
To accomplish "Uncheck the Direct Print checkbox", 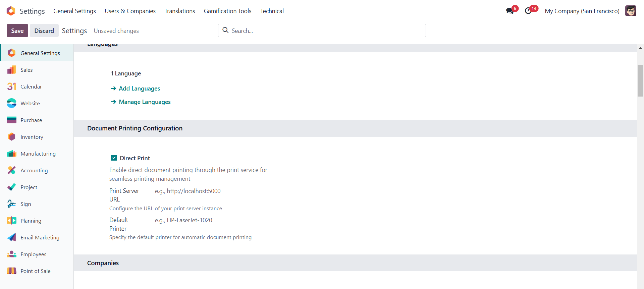I will [x=114, y=158].
